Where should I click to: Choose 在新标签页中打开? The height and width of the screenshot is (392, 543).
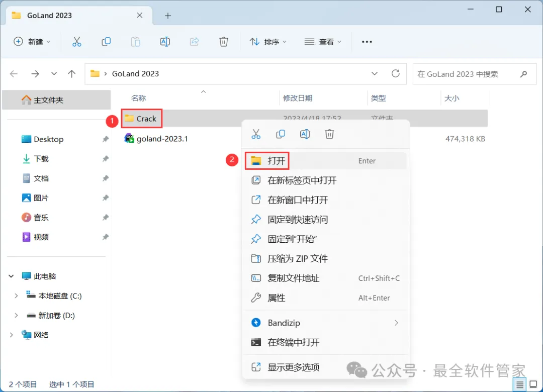coord(325,180)
